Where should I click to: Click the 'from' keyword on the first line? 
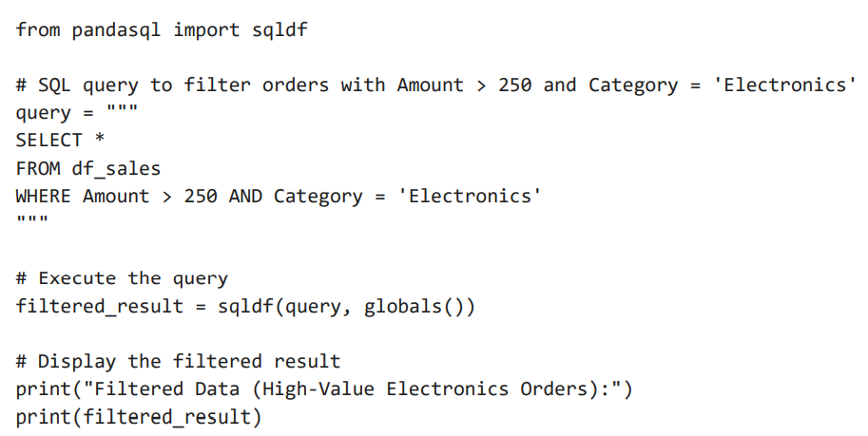pos(38,29)
